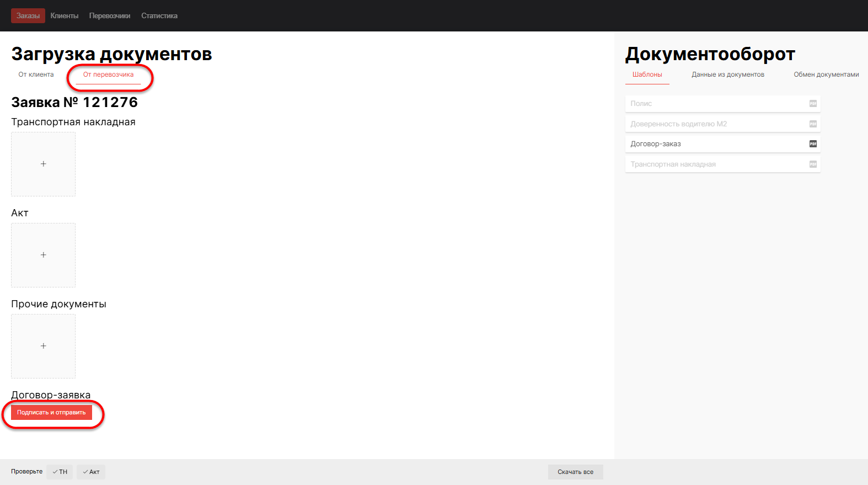Add file under Транспортная накладная upload box
Image resolution: width=868 pixels, height=485 pixels.
(44, 164)
